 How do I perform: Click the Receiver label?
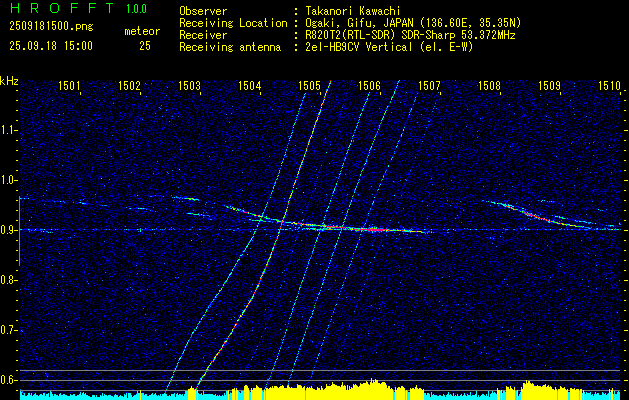click(203, 35)
